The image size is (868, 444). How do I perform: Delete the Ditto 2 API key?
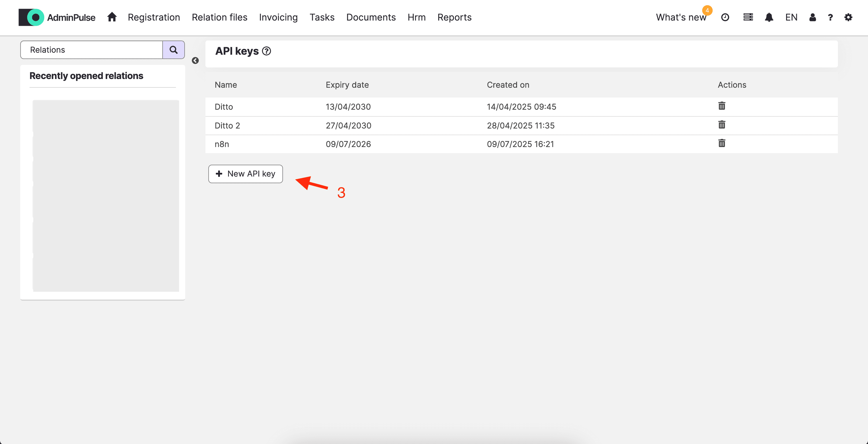721,125
